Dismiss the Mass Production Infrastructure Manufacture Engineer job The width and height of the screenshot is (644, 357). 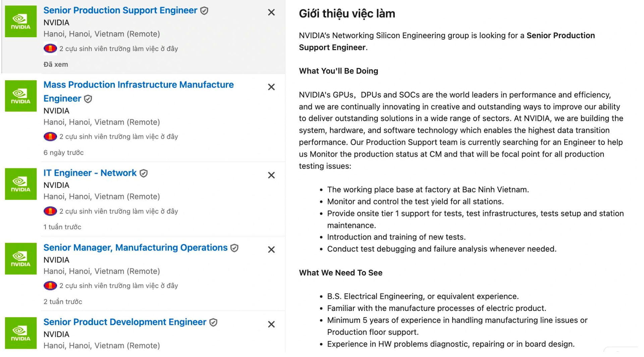[271, 87]
